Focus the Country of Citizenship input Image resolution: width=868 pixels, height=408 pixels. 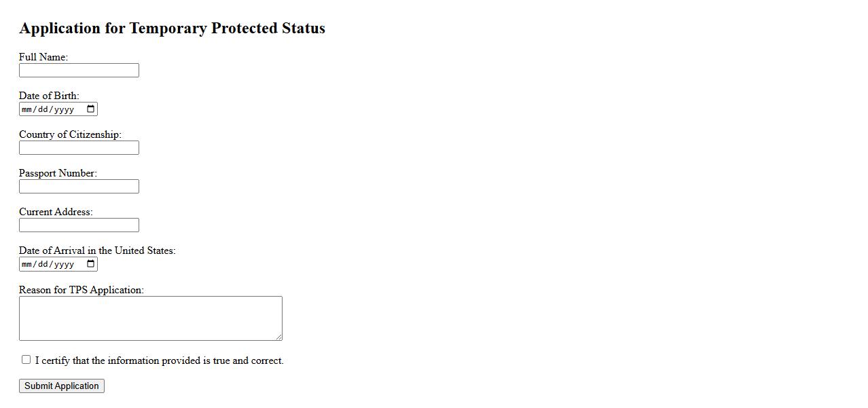click(79, 148)
